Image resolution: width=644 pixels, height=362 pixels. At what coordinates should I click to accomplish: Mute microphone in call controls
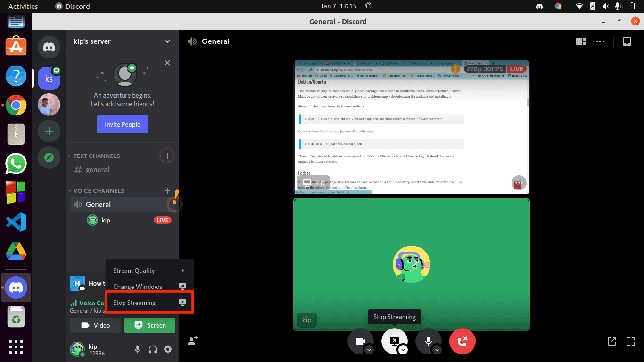tap(429, 341)
